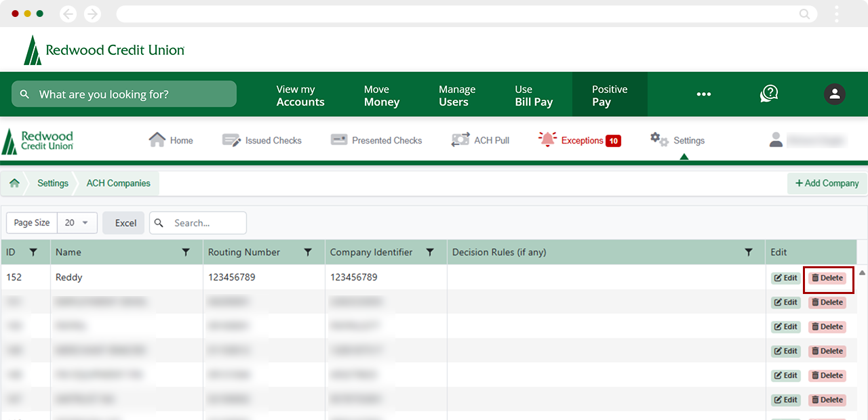Sort by Company Identifier column header

click(x=371, y=252)
